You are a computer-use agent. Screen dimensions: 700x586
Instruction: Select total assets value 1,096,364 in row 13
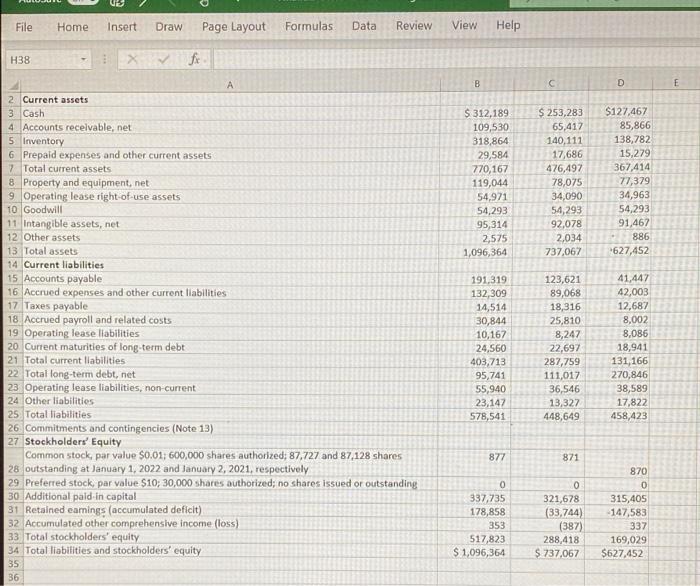(477, 252)
